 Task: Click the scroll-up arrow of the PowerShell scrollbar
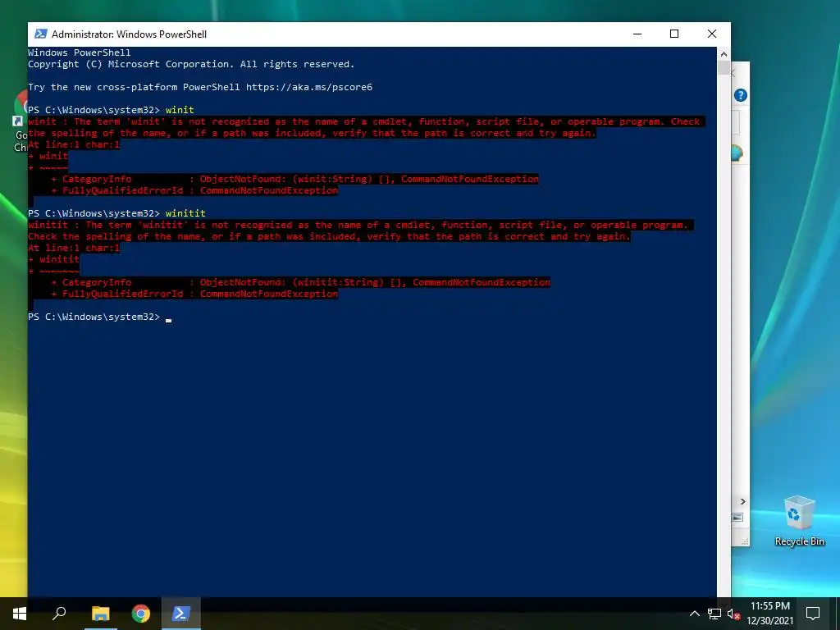coord(724,53)
